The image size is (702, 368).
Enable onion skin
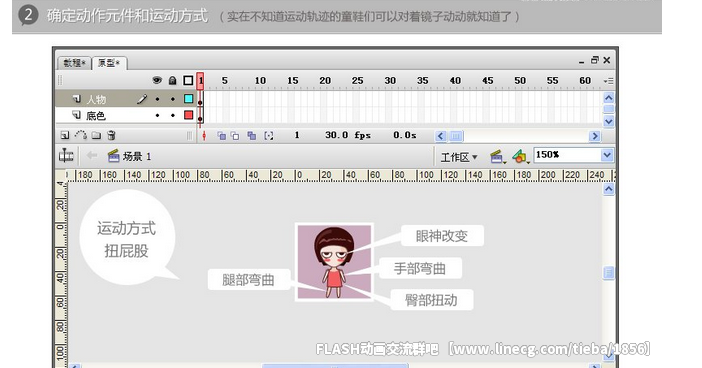coord(221,136)
